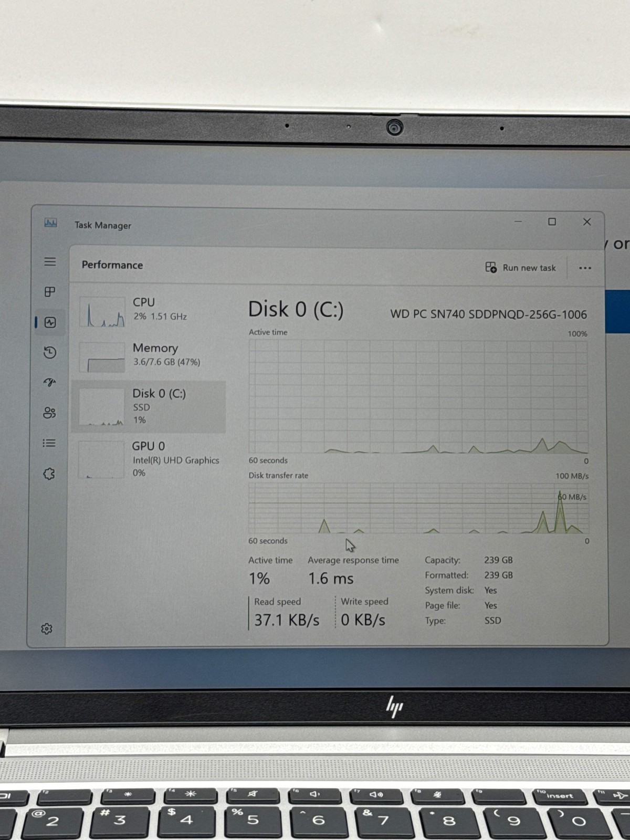Click the Capacity 239 GB value

tap(498, 560)
